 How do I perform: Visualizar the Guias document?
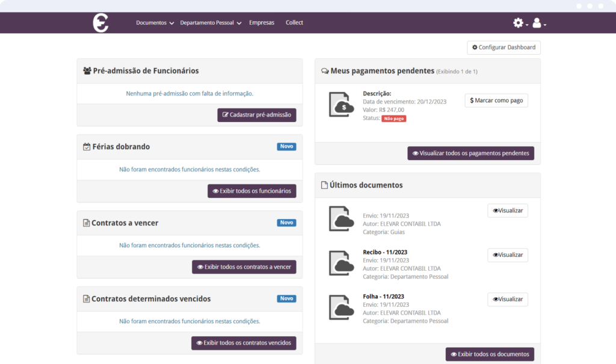[x=508, y=211]
